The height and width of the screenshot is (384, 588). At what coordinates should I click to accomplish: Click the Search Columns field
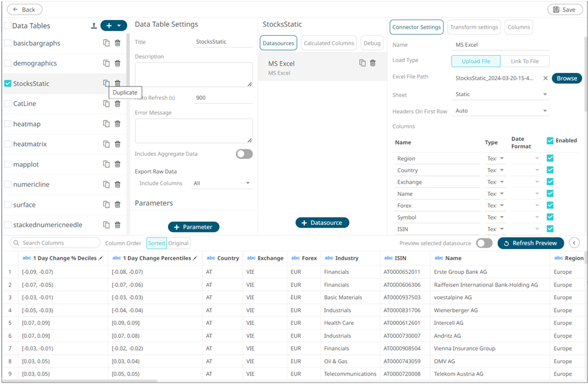(x=60, y=243)
